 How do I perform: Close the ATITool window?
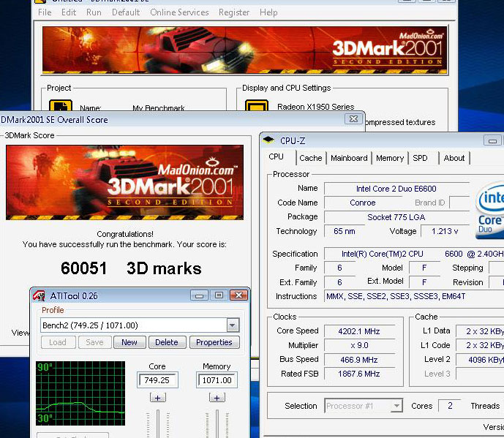tap(238, 295)
